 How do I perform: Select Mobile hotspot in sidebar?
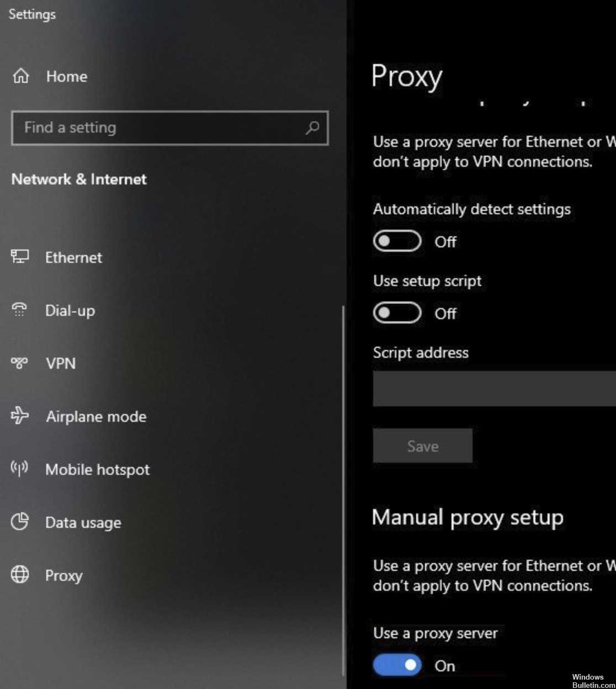click(x=97, y=470)
